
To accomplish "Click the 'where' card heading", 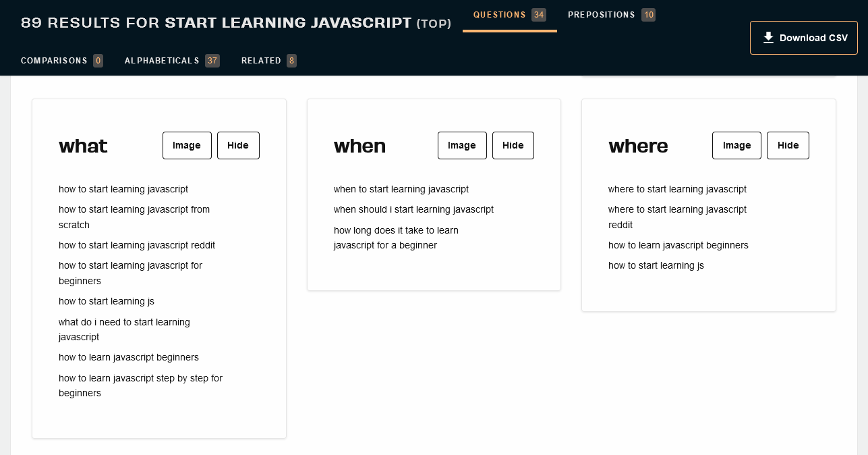I will click(638, 146).
